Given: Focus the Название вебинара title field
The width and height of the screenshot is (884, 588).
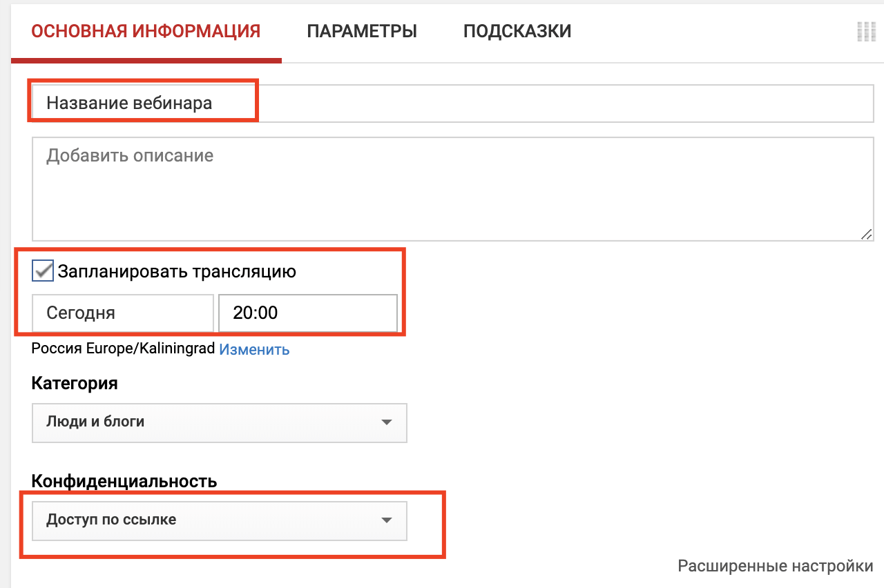Looking at the screenshot, I should point(452,104).
